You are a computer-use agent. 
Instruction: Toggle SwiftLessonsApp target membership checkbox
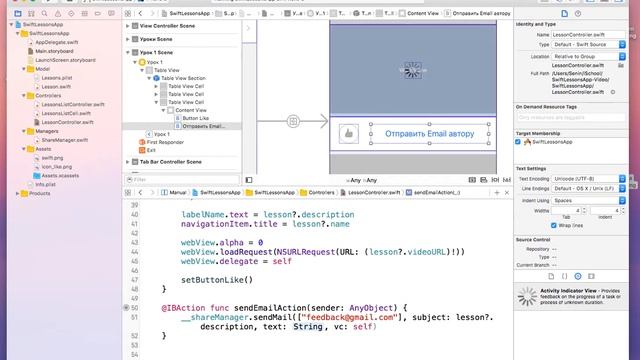[x=518, y=142]
